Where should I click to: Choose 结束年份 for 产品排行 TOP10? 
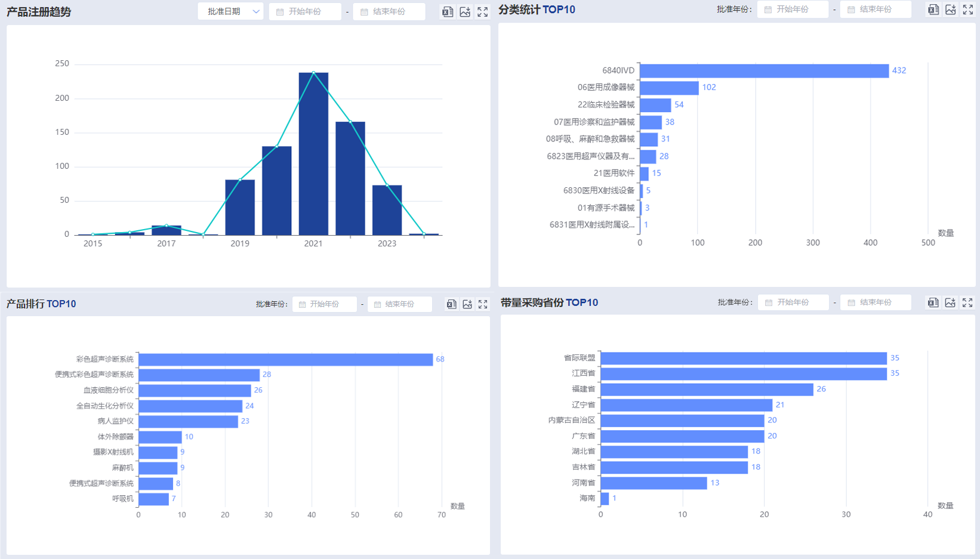[x=400, y=304]
